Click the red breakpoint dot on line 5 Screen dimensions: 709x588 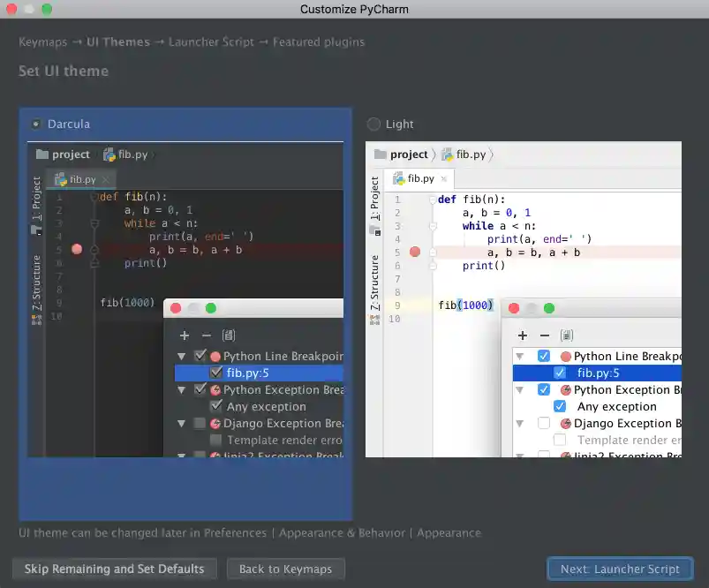pos(77,250)
